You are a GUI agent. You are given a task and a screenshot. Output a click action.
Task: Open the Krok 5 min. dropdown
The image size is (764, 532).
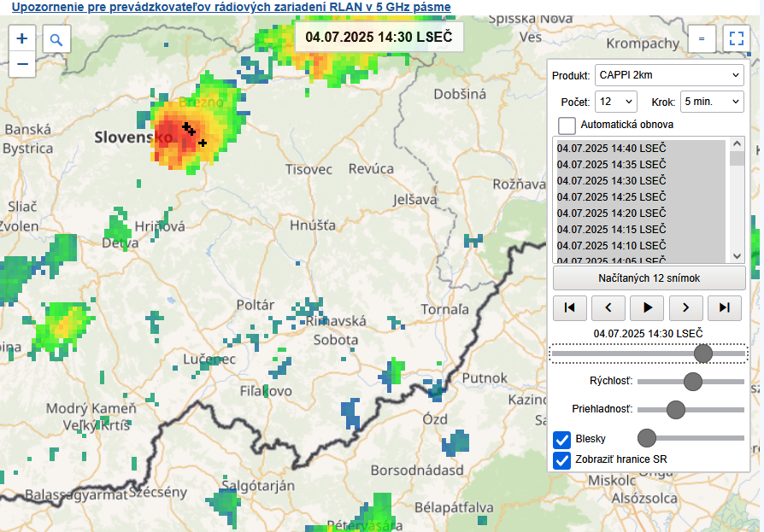[x=712, y=102]
